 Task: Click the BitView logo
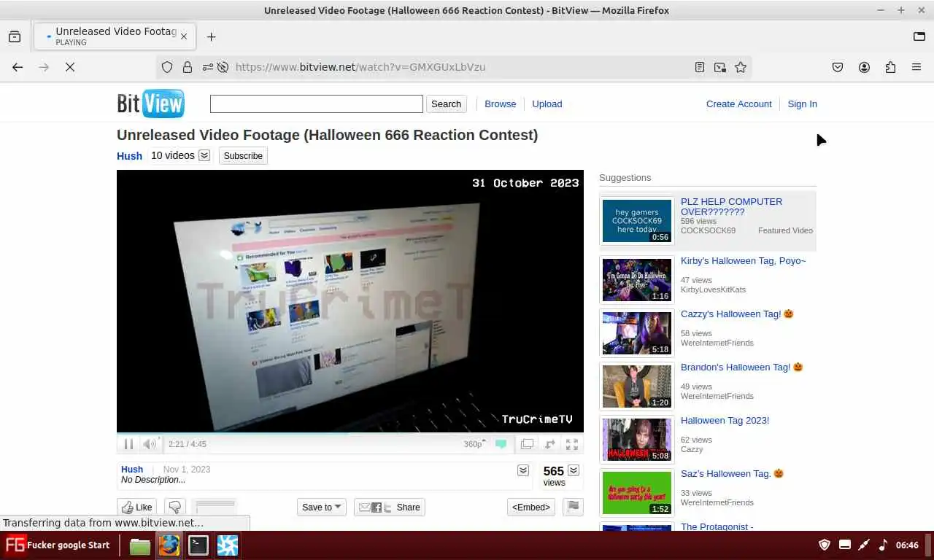coord(151,104)
